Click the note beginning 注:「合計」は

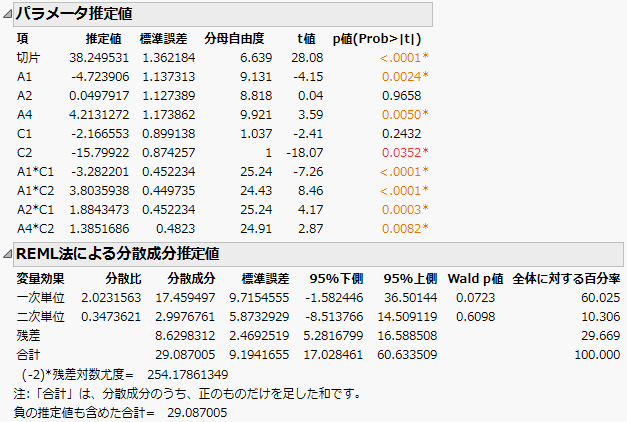click(187, 394)
